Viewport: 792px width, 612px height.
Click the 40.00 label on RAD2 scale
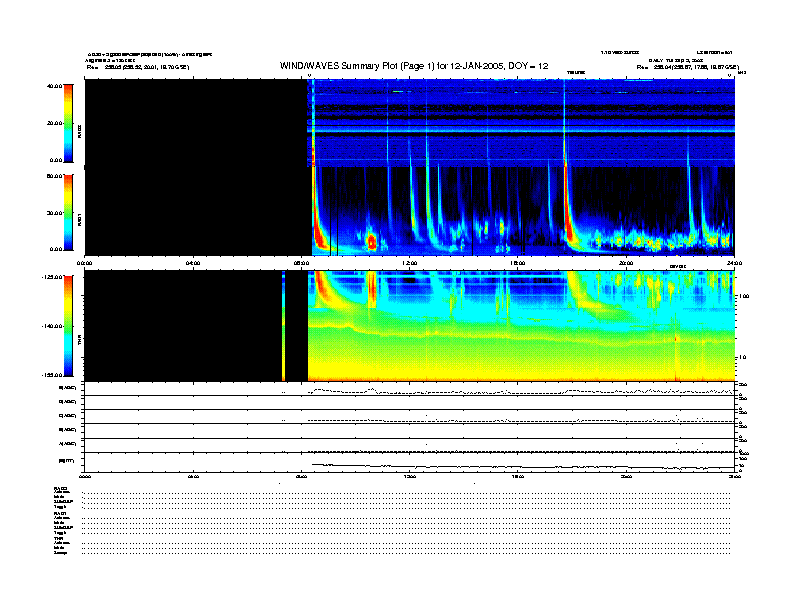coord(54,86)
